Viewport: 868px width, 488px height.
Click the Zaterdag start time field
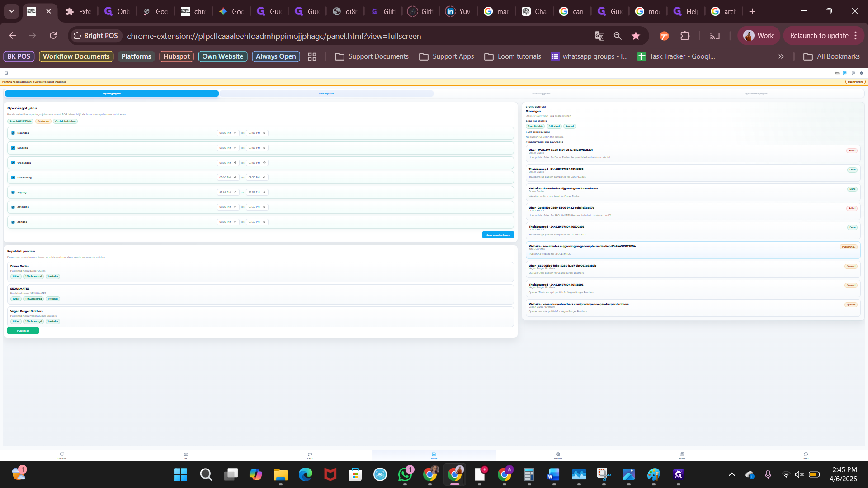tap(225, 207)
